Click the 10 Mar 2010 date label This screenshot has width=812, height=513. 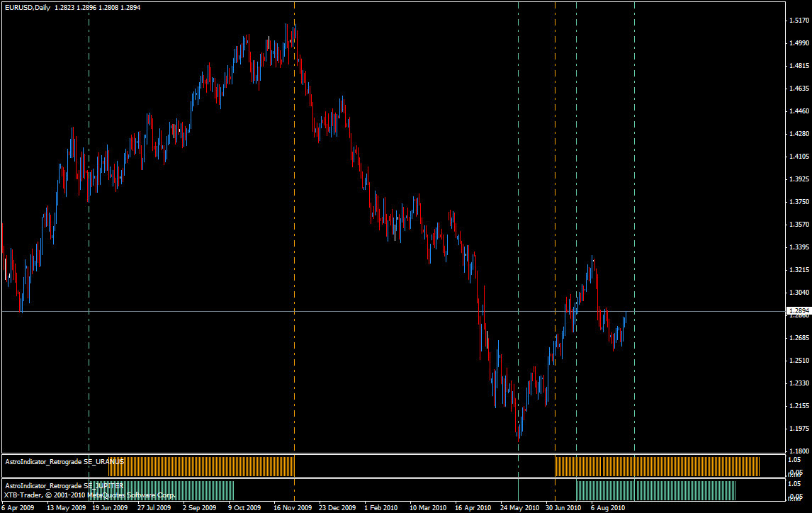[428, 508]
